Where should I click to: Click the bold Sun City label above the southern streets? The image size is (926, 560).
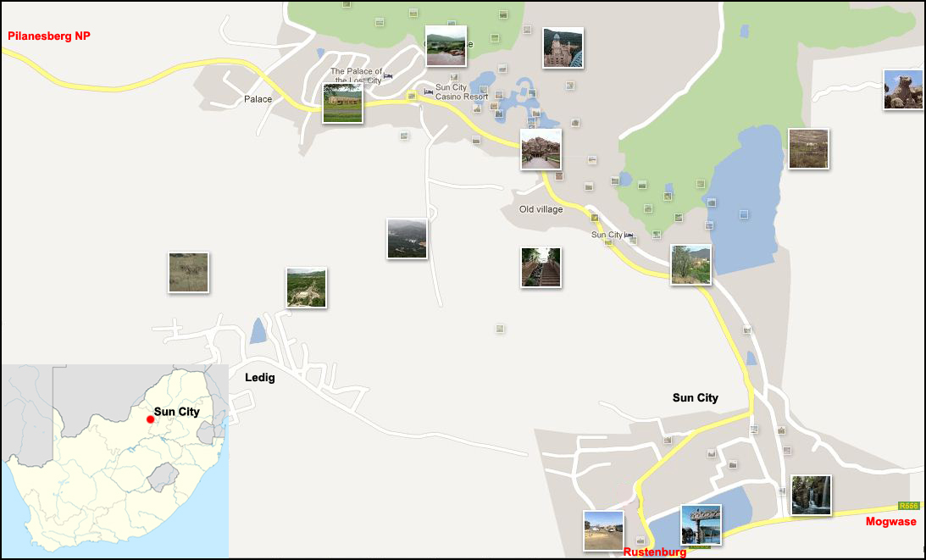click(x=695, y=397)
